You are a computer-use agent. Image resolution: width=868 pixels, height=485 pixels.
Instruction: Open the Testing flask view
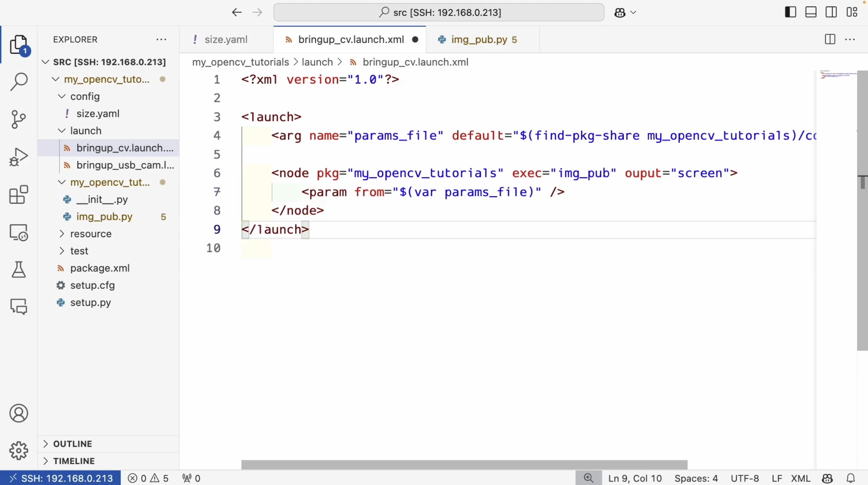point(19,270)
